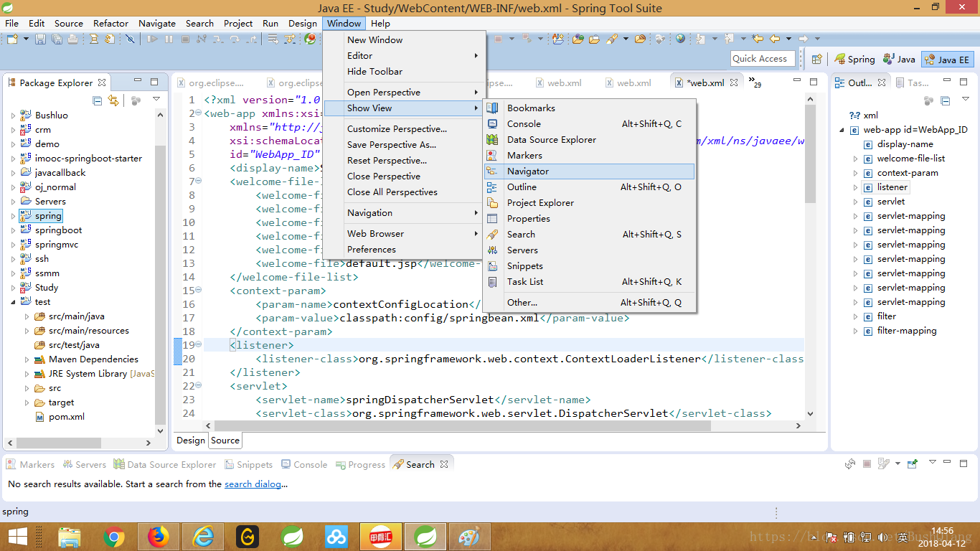This screenshot has height=551, width=980.
Task: Click the Search flashlight toolbar icon
Action: (x=611, y=39)
